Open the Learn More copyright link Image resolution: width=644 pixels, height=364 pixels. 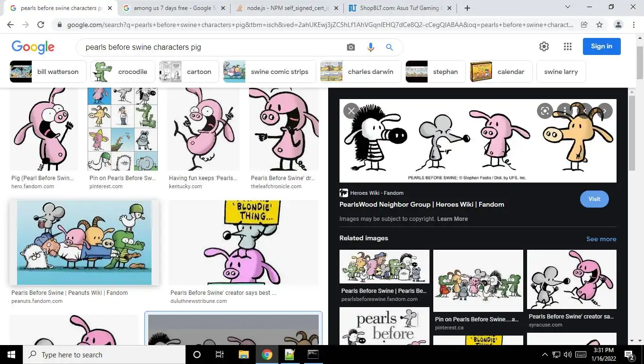pyautogui.click(x=452, y=219)
